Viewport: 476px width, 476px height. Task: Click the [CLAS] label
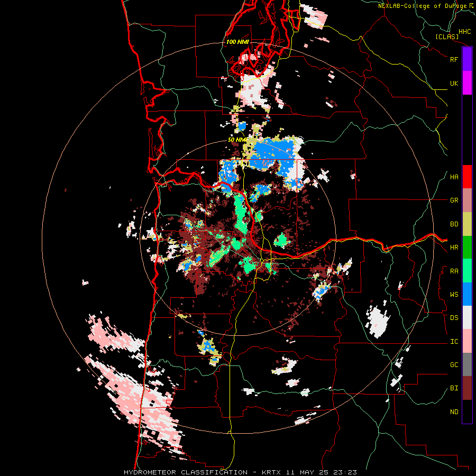[447, 37]
